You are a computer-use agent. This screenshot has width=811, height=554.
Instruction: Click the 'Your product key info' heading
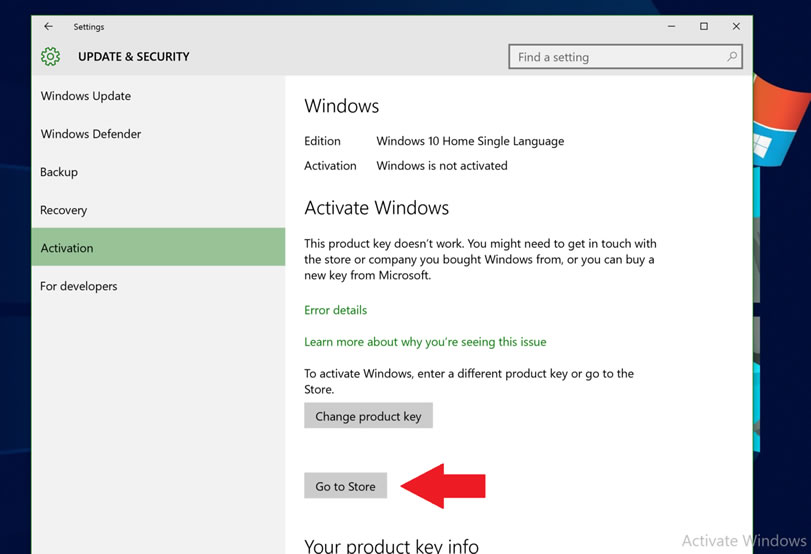392,546
